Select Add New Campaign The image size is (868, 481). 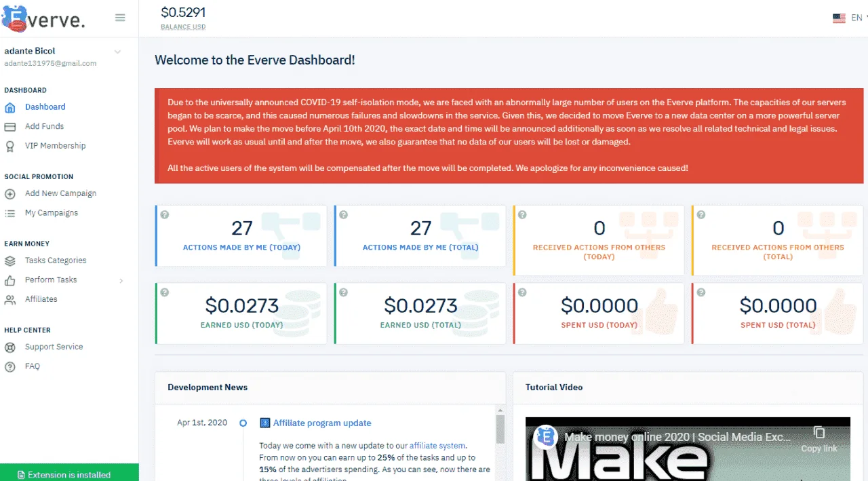(60, 193)
